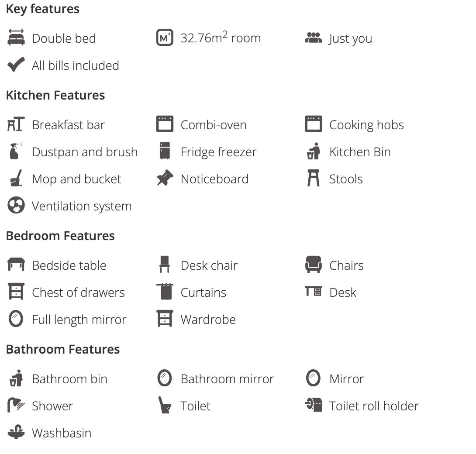
Task: Click the Bedroom Features heading
Action: point(60,236)
